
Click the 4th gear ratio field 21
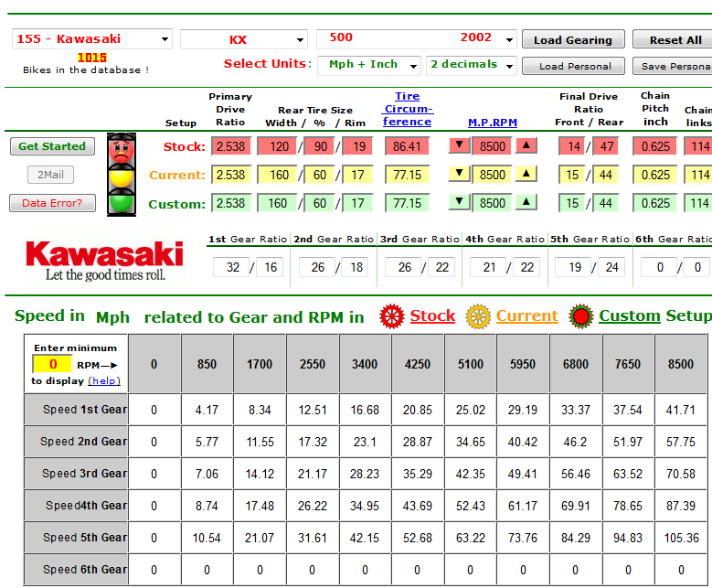coord(489,267)
